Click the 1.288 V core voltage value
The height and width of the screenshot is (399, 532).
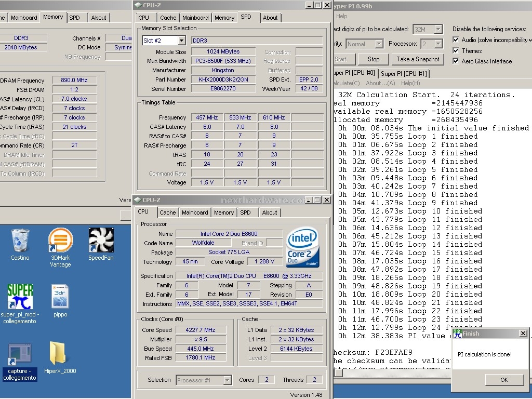tap(264, 262)
